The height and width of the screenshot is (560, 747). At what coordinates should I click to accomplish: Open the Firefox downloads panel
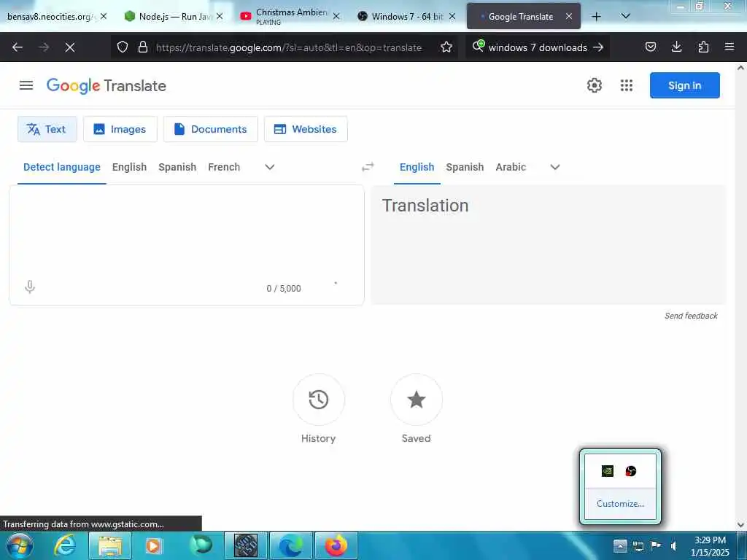coord(676,47)
